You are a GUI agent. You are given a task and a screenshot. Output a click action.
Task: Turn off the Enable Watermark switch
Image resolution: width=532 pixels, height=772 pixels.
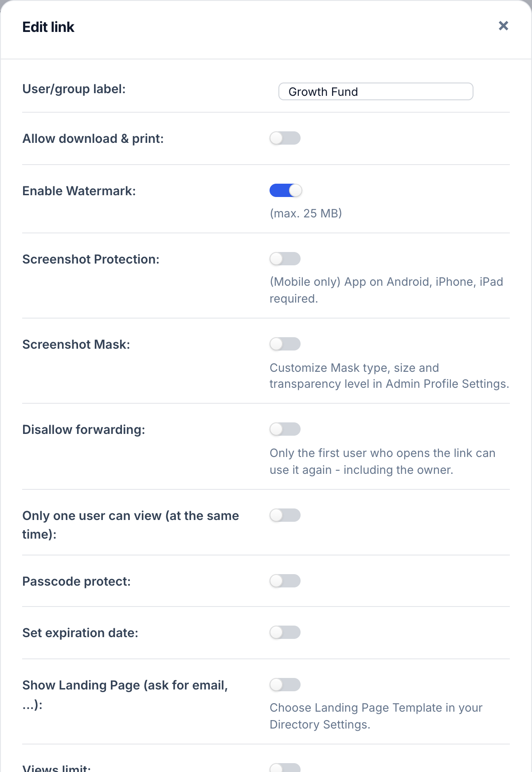(x=286, y=190)
